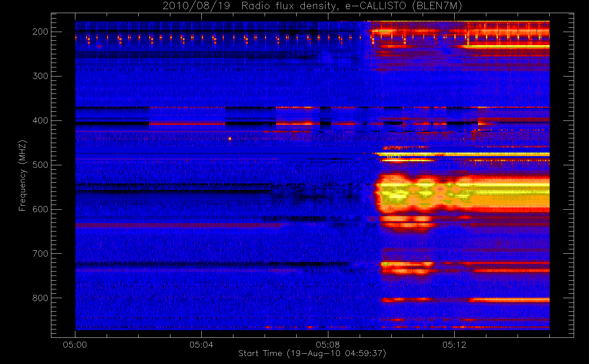The width and height of the screenshot is (589, 364).
Task: Click the 05:04 time tick label
Action: pyautogui.click(x=201, y=345)
